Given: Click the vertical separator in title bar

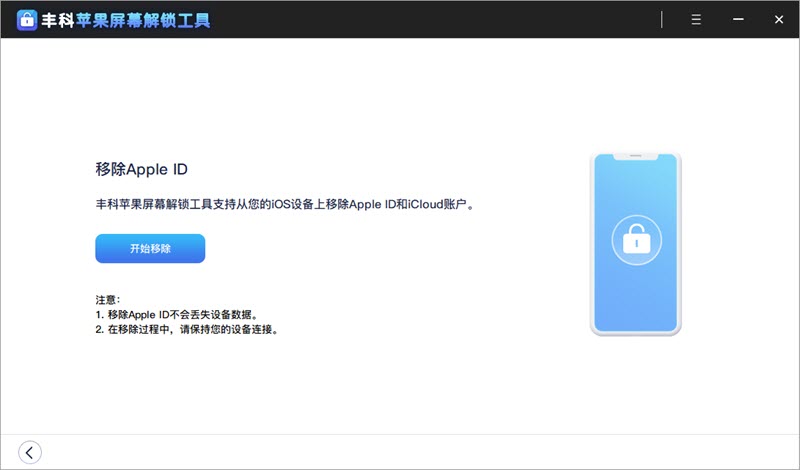Looking at the screenshot, I should 662,20.
